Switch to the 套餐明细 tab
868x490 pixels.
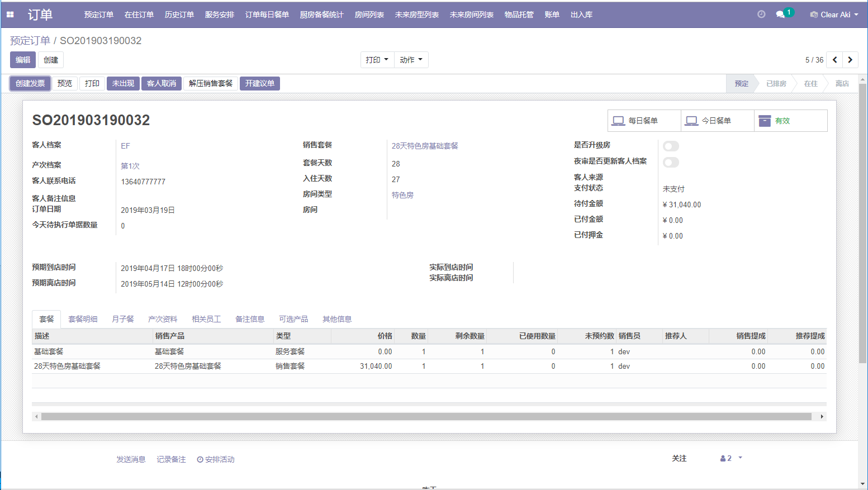83,319
